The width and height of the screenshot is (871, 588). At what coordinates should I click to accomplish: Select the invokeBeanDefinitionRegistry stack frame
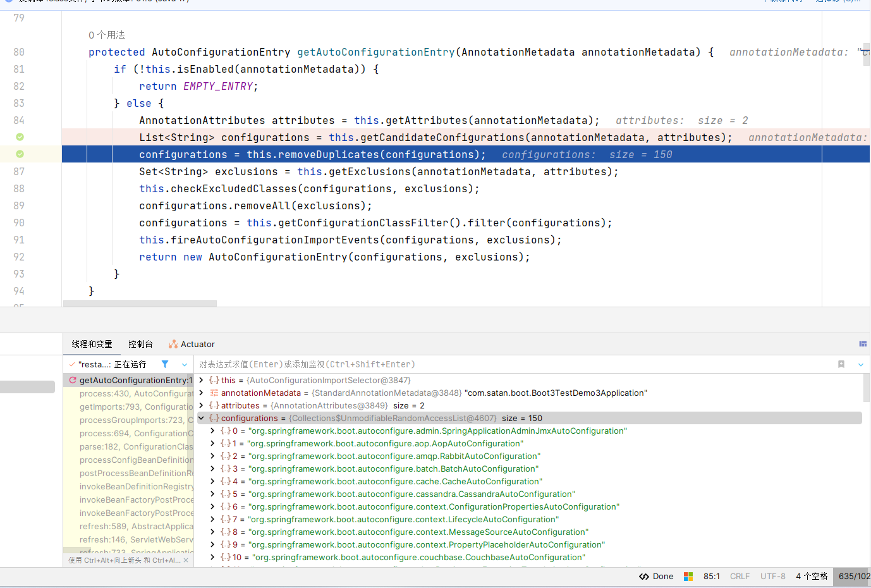click(x=128, y=486)
